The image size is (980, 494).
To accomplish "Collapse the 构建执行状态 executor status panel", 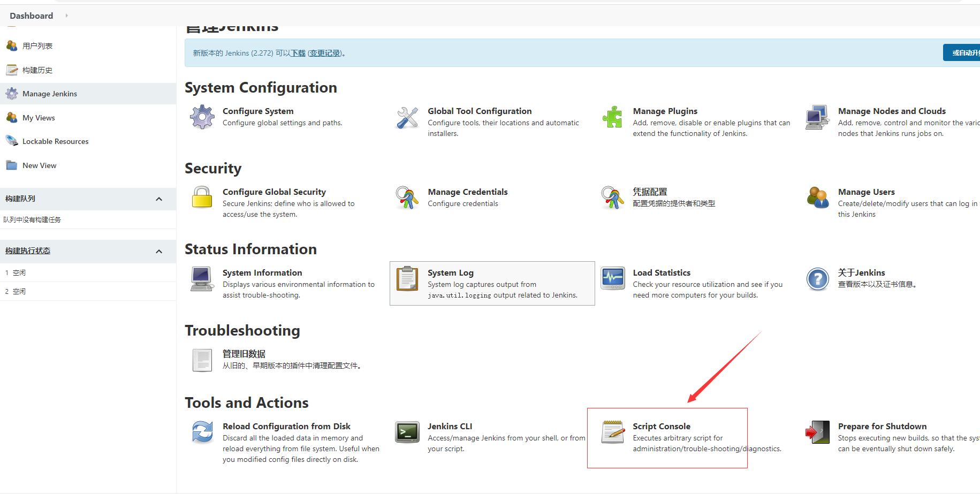I will [159, 252].
